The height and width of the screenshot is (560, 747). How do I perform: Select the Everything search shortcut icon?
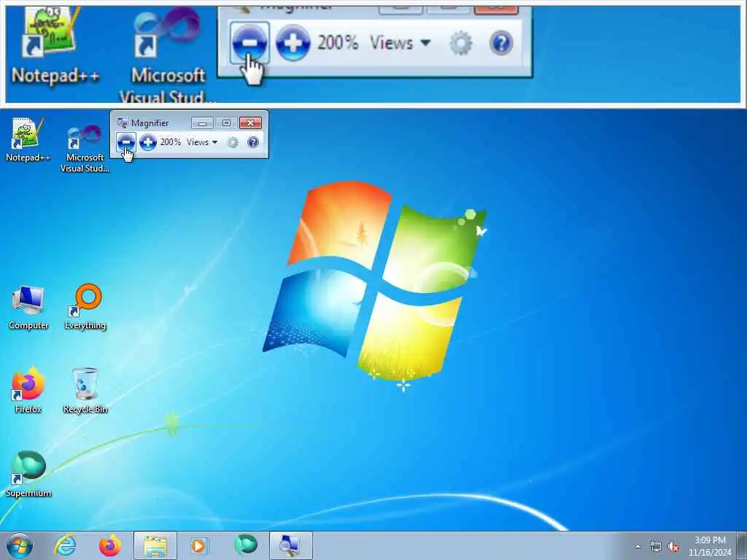(85, 307)
